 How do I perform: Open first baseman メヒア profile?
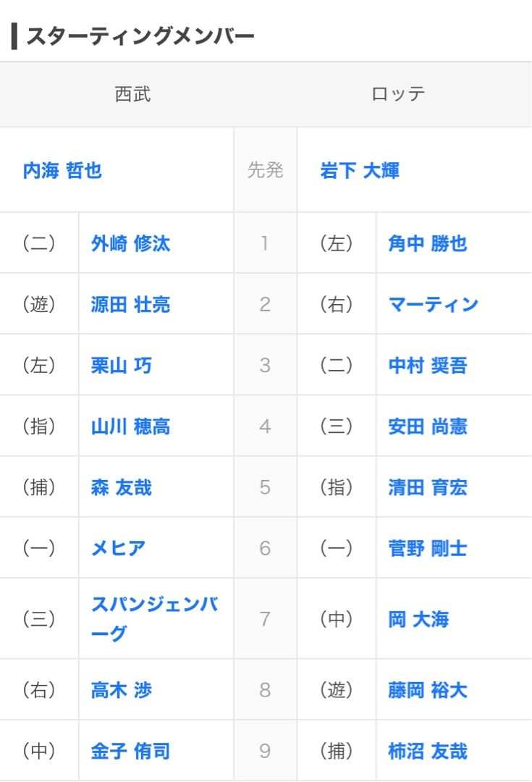pos(118,548)
